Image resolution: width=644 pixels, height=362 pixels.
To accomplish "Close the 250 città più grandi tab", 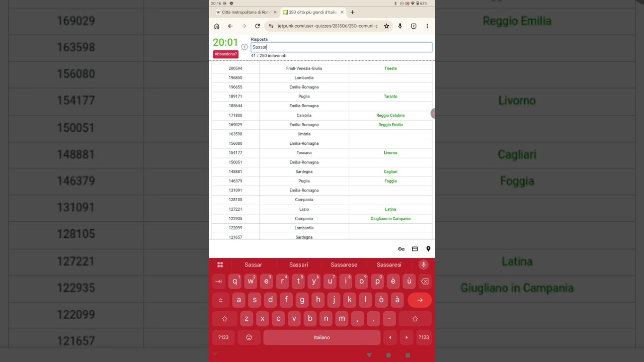I will [x=342, y=12].
